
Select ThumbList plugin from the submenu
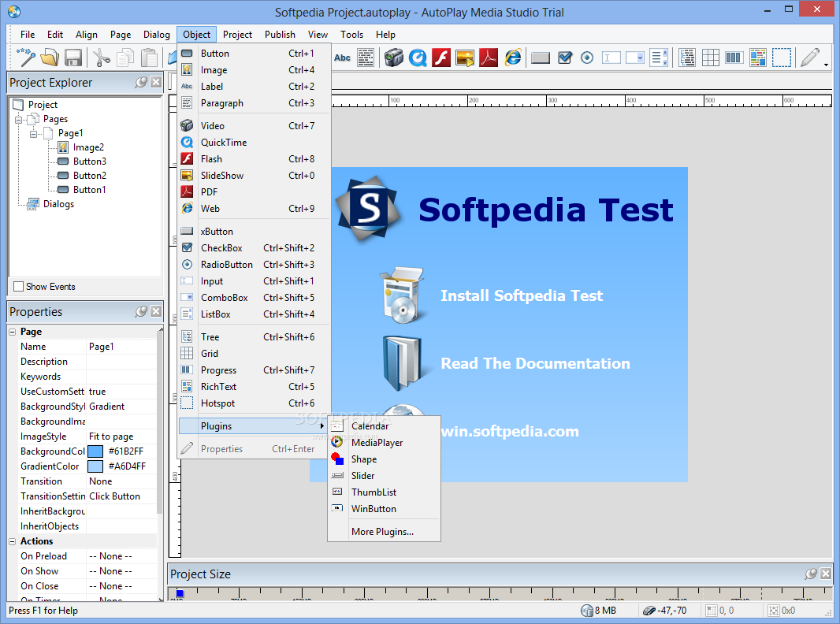(384, 492)
